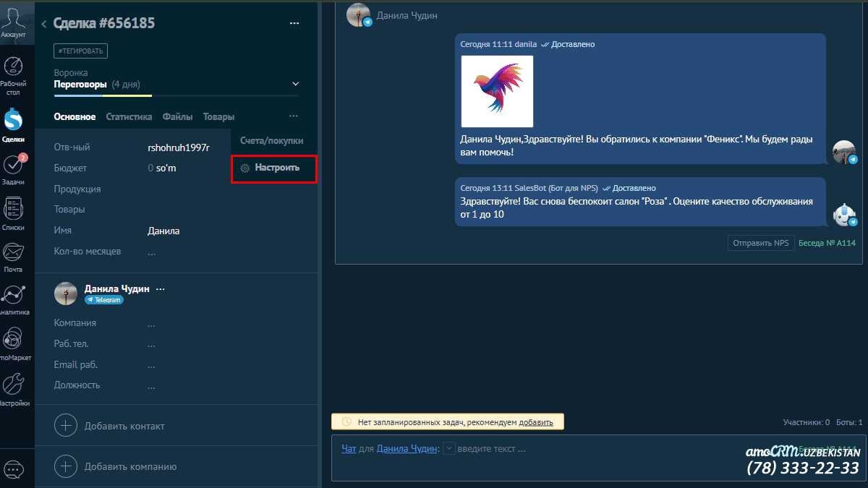Click the Переговоры stage progress bar

[176, 95]
